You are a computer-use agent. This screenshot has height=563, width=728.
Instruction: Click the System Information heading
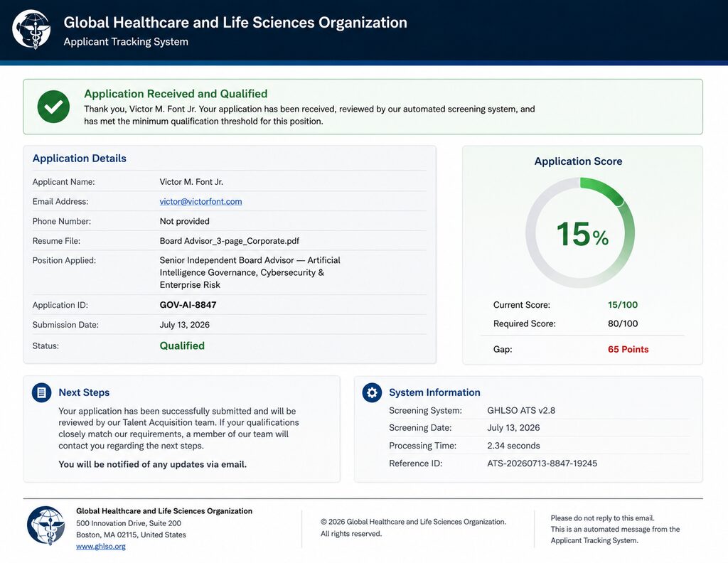coord(434,392)
